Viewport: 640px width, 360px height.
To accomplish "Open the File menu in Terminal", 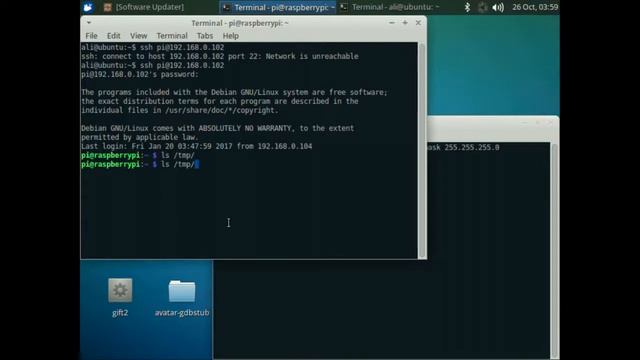I will pos(91,36).
